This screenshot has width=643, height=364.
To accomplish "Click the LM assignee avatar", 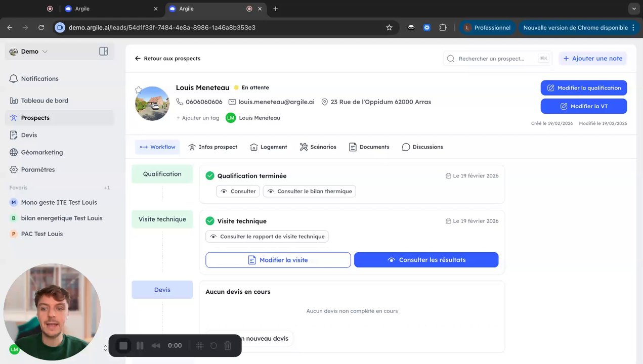I will click(x=231, y=118).
